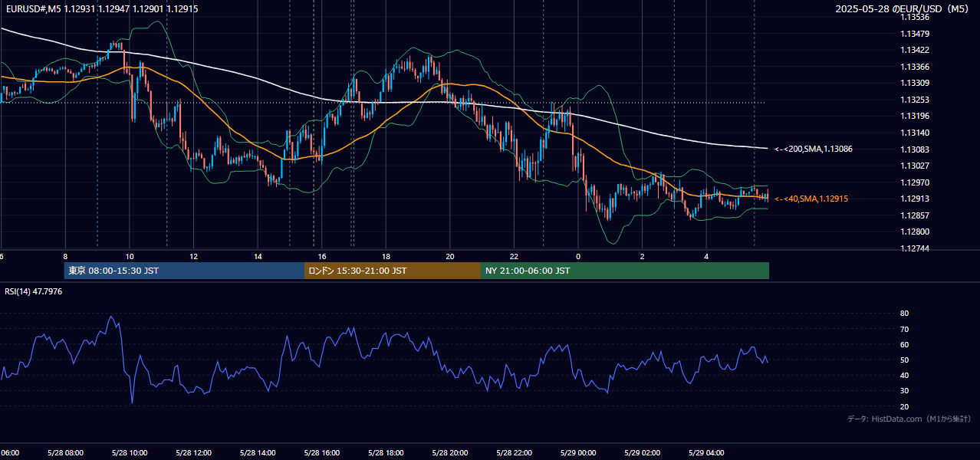Click price level 1.13422 on the axis
This screenshot has width=980, height=460.
(916, 50)
